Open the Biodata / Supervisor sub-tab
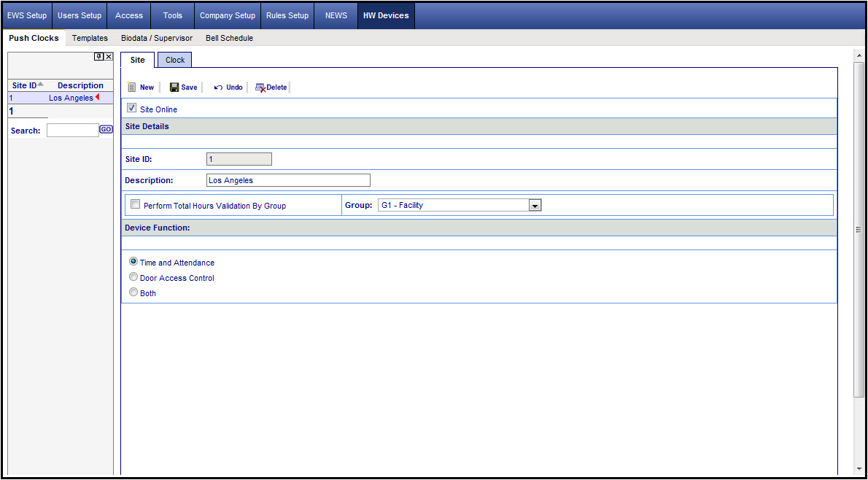The width and height of the screenshot is (868, 480). (157, 38)
